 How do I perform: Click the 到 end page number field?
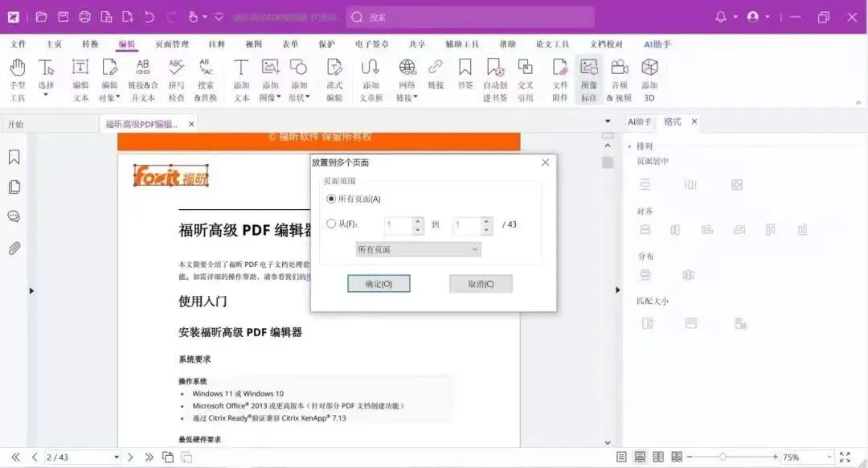[x=467, y=224]
